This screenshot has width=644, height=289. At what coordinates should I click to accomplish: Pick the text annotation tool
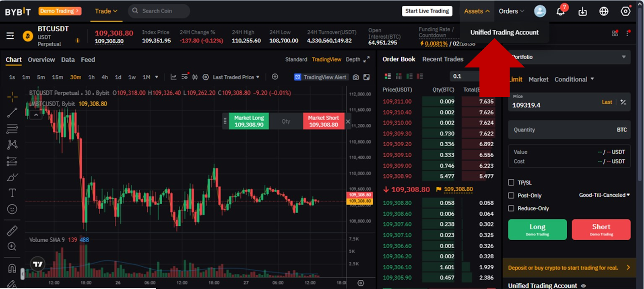12,193
